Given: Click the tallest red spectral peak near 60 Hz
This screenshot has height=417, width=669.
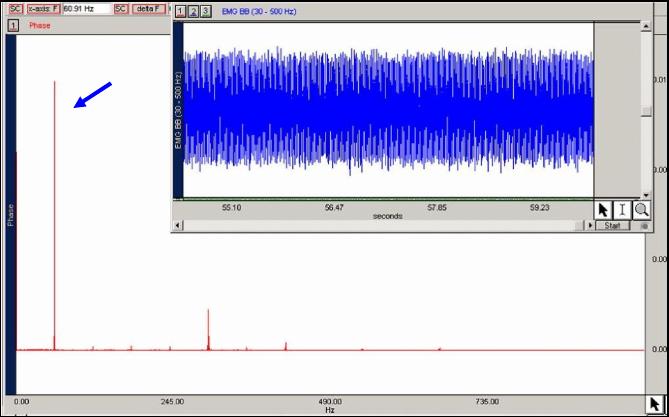Looking at the screenshot, I should click(54, 200).
